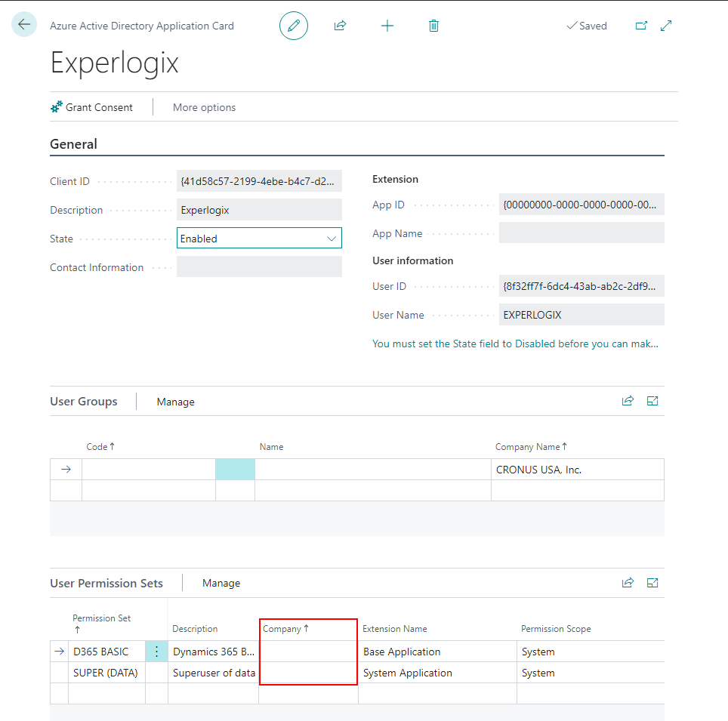Click the System Application extension cell
The width and height of the screenshot is (728, 721).
pyautogui.click(x=437, y=673)
